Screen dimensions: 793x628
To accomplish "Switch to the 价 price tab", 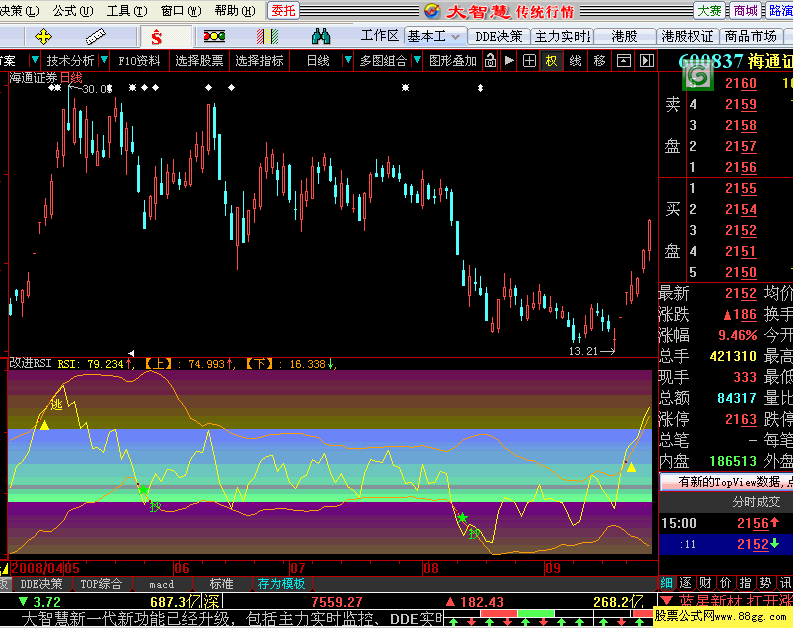I will (x=725, y=583).
